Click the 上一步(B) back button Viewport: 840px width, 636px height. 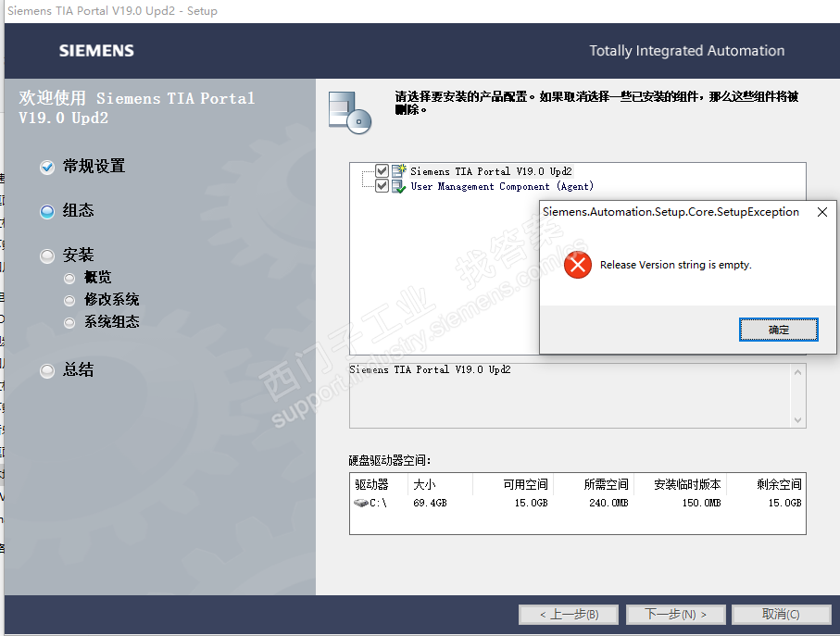click(x=569, y=614)
